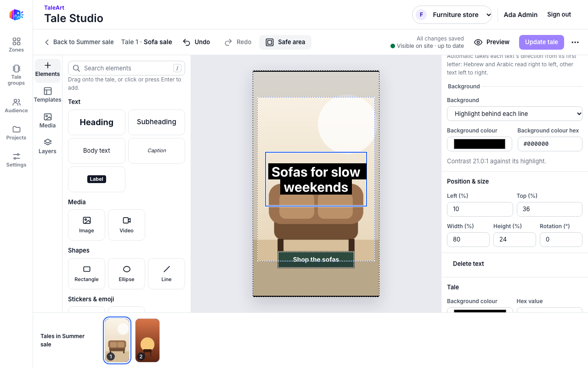This screenshot has height=368, width=588.
Task: Select the second tale thumbnail
Action: point(147,340)
